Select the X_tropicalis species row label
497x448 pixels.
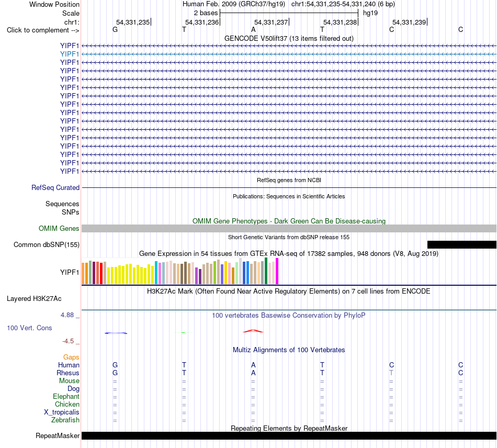pyautogui.click(x=62, y=412)
